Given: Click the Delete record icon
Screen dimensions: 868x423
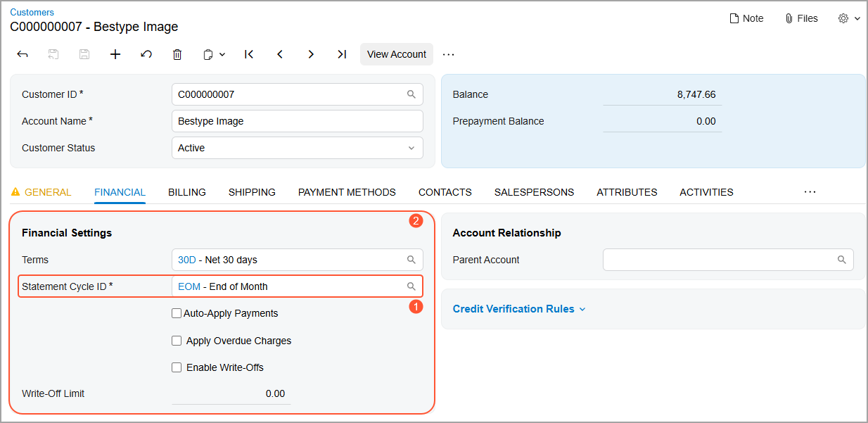Looking at the screenshot, I should [x=177, y=54].
